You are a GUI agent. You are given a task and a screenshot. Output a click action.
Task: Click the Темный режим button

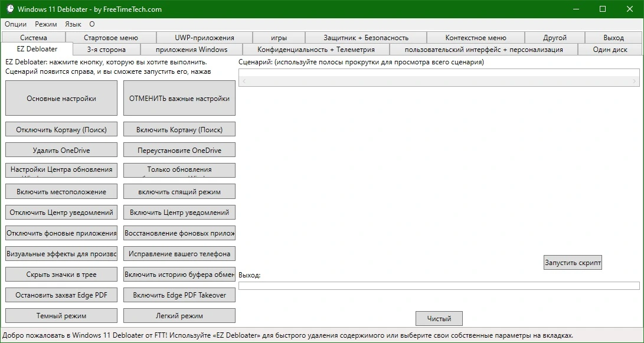click(x=61, y=315)
